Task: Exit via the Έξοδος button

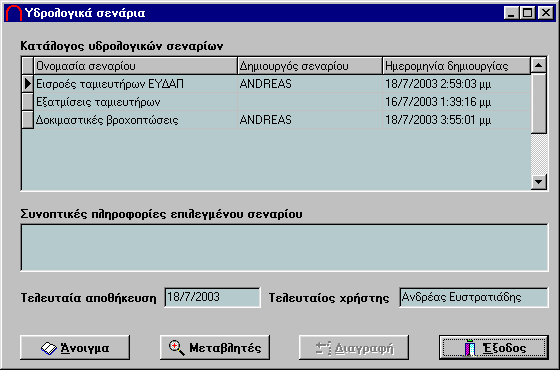Action: (x=494, y=347)
